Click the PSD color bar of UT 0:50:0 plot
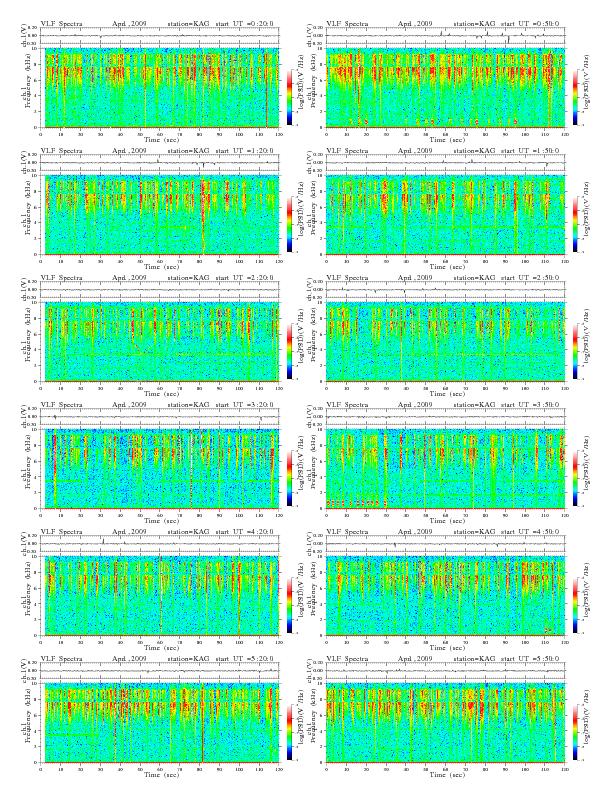This screenshot has width=612, height=792. (x=576, y=96)
